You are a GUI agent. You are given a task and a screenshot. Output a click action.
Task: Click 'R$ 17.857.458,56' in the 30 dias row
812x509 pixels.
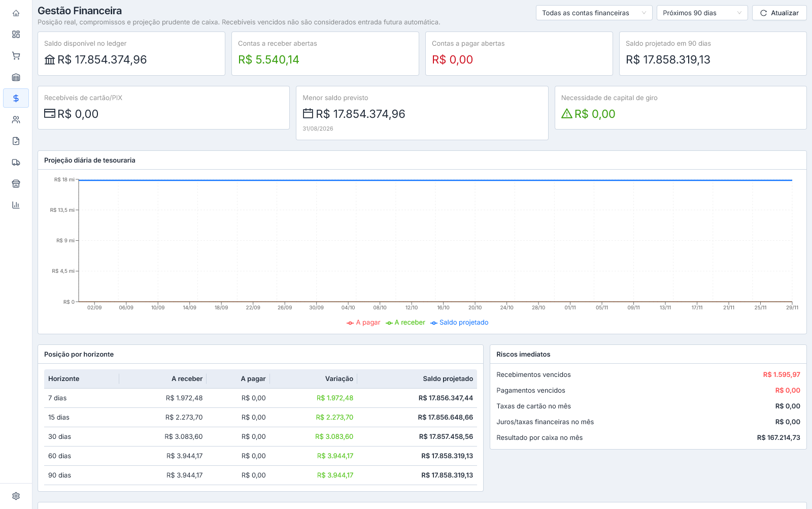(x=446, y=437)
